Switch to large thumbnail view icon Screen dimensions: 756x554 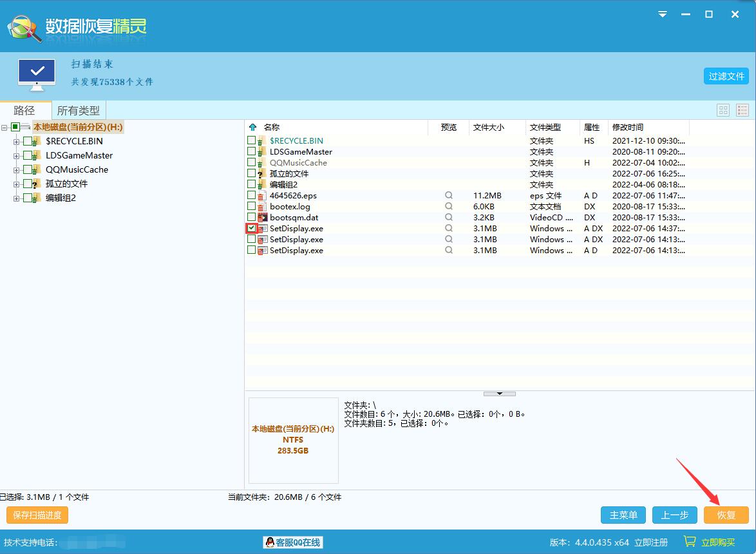tap(723, 110)
